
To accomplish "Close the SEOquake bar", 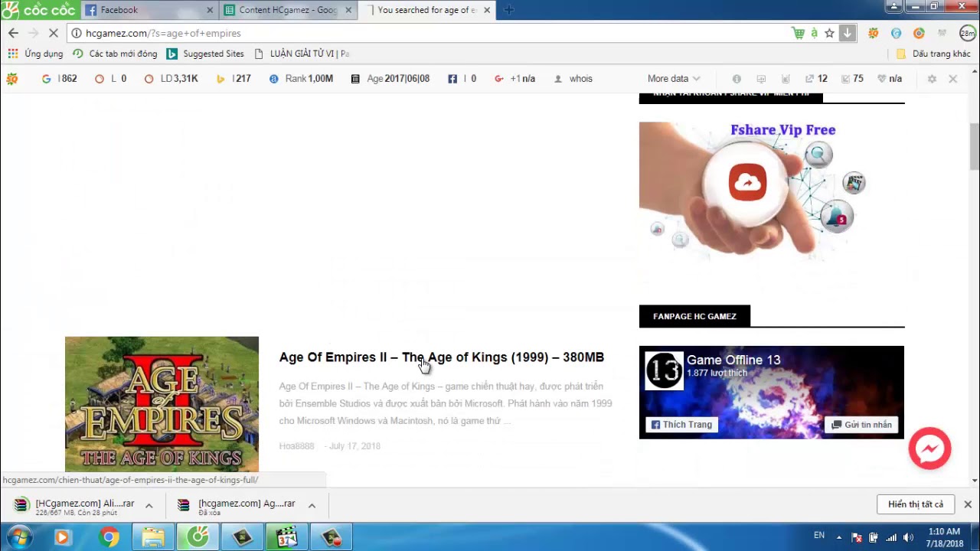I will [952, 79].
